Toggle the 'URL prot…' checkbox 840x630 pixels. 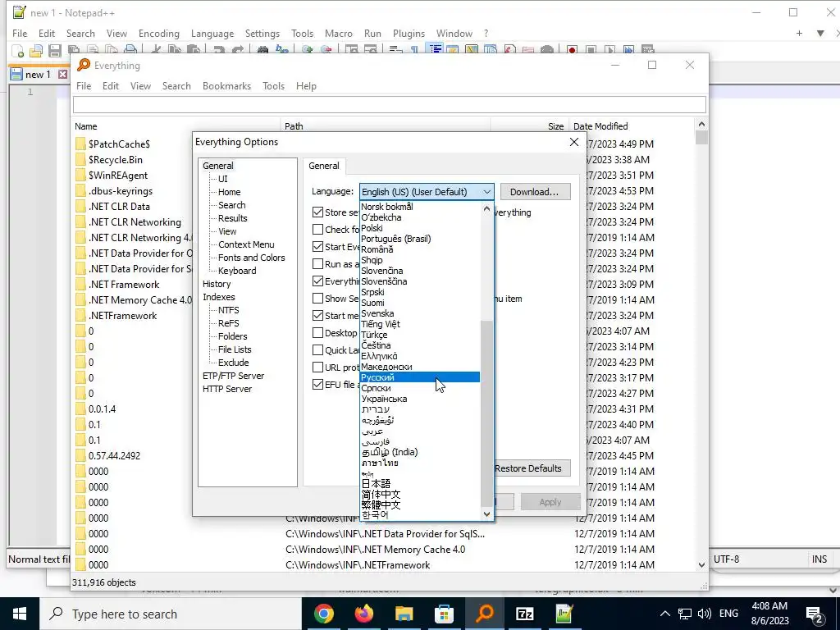[x=317, y=367]
